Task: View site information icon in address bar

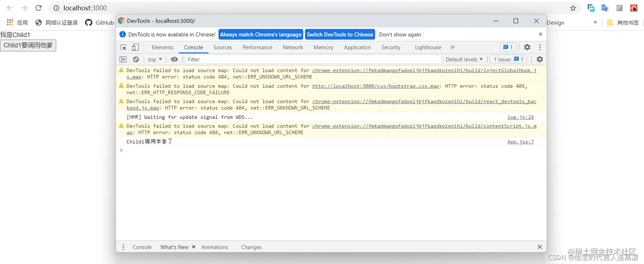Action: (x=56, y=8)
